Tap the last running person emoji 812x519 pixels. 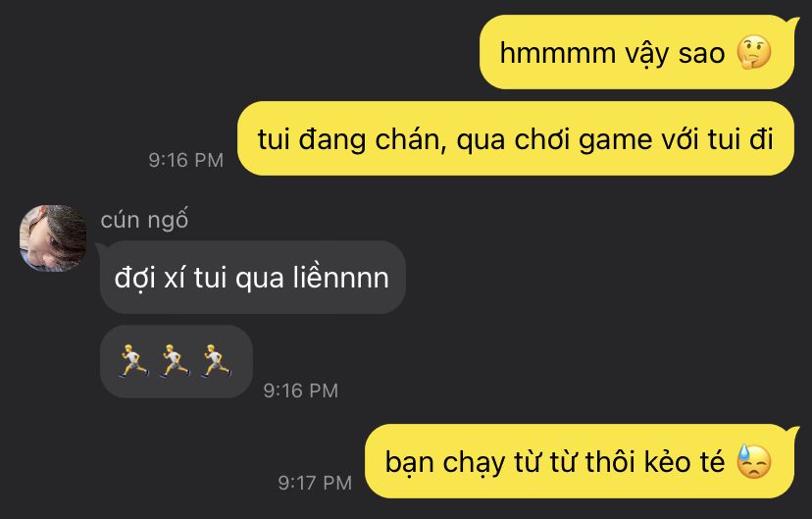coord(217,359)
